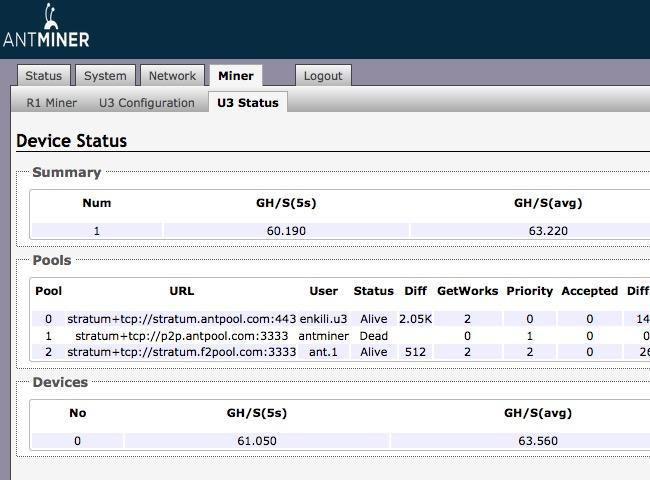Click the Summary Num value 1
Screen dimensions: 650x480
(97, 230)
